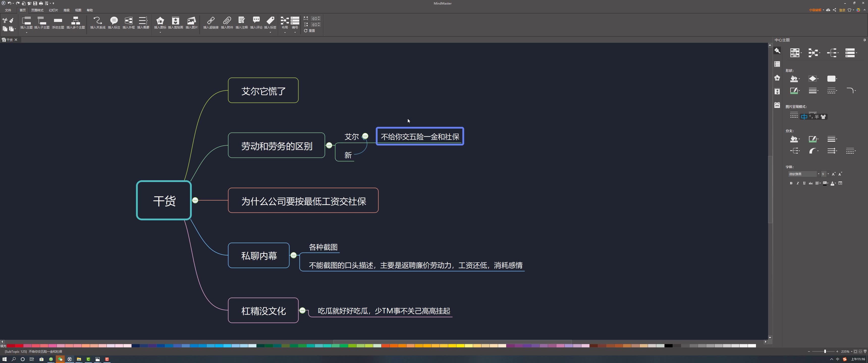Click the zoom slider handle

coord(825,351)
